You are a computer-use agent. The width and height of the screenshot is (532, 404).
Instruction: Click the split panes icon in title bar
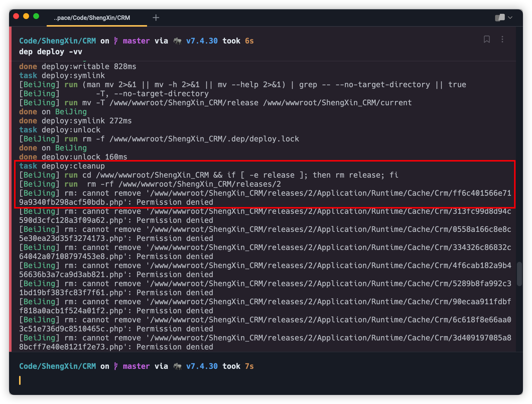click(x=500, y=18)
